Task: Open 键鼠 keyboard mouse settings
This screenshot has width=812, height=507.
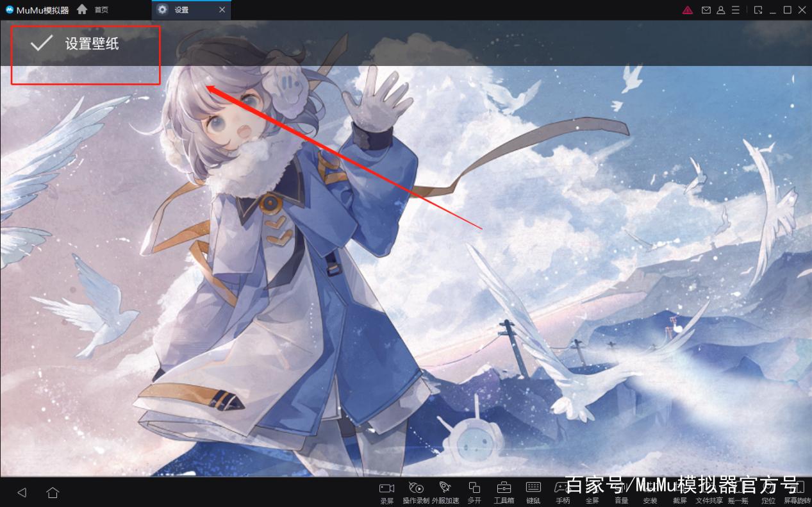Action: pos(533,492)
